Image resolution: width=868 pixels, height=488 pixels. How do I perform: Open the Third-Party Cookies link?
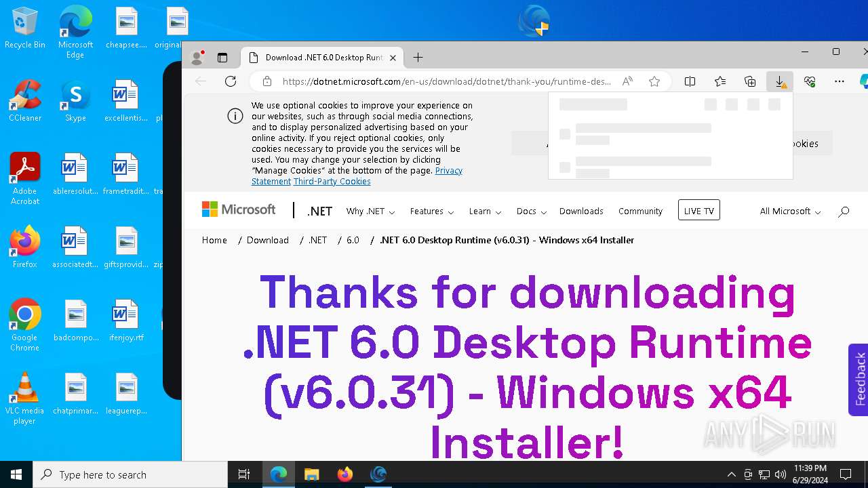[332, 182]
